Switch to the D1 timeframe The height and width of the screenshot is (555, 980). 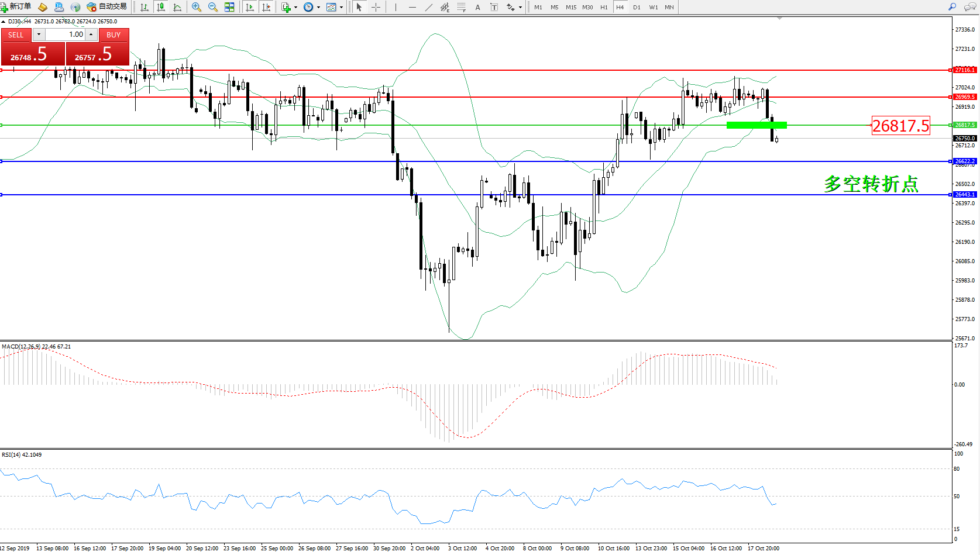click(x=637, y=7)
